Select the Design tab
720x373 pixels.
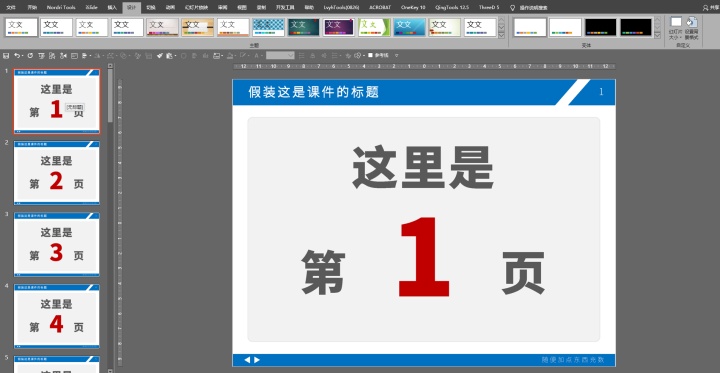132,7
